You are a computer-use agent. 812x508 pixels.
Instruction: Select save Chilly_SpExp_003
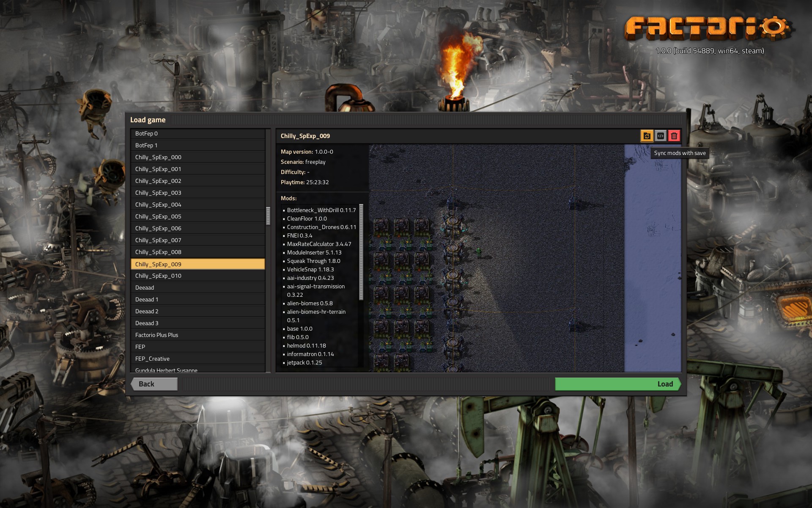click(198, 193)
